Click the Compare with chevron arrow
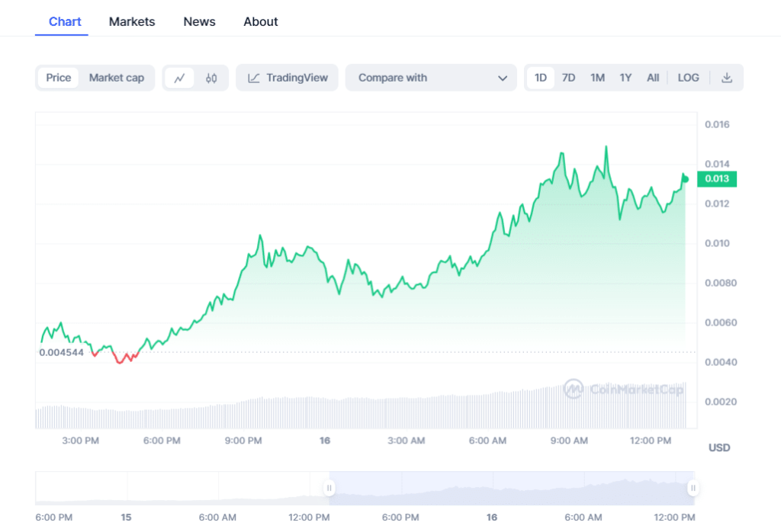 point(502,78)
